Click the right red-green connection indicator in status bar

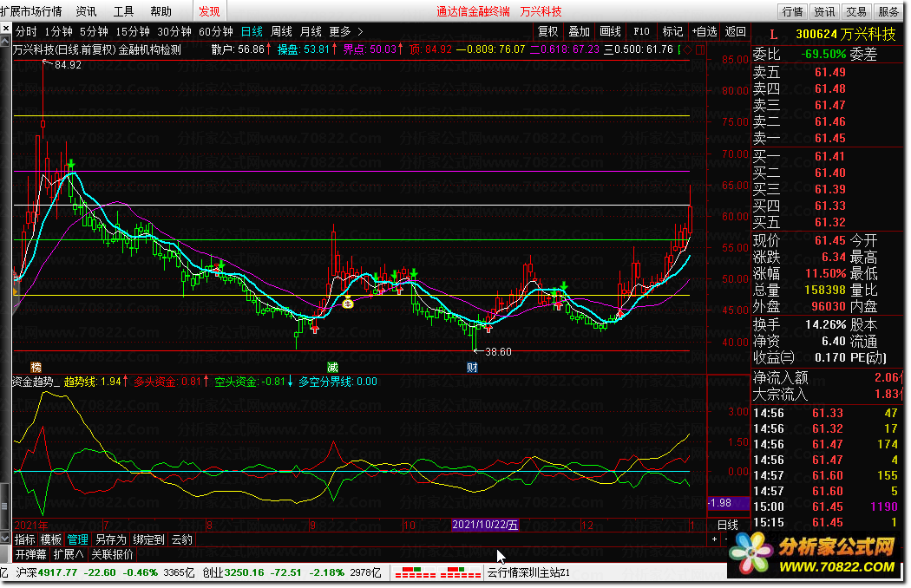460,572
